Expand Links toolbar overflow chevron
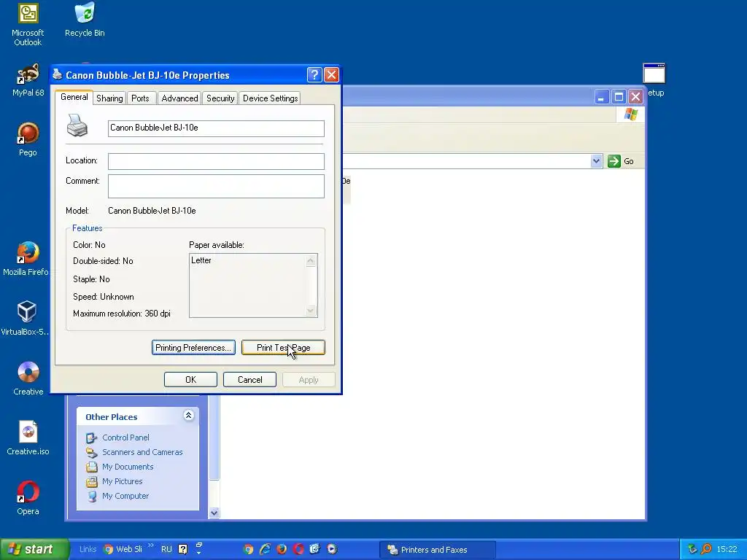The width and height of the screenshot is (747, 560). [151, 545]
